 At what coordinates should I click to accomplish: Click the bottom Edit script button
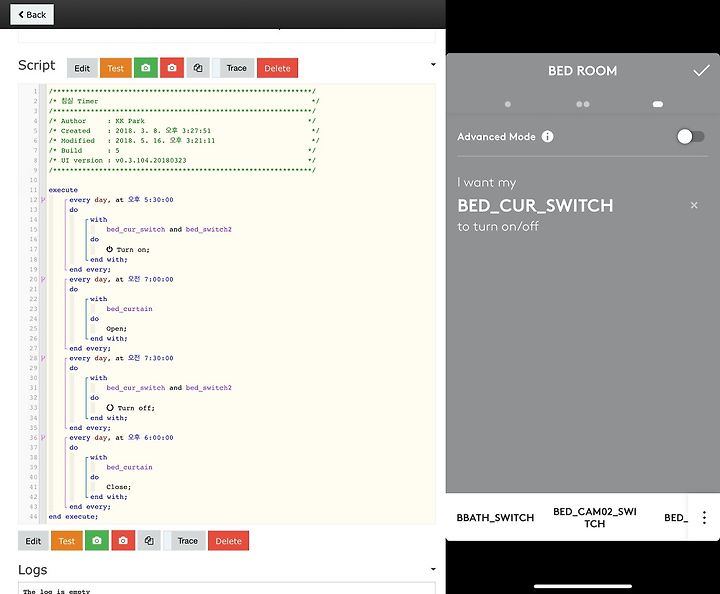tap(33, 541)
